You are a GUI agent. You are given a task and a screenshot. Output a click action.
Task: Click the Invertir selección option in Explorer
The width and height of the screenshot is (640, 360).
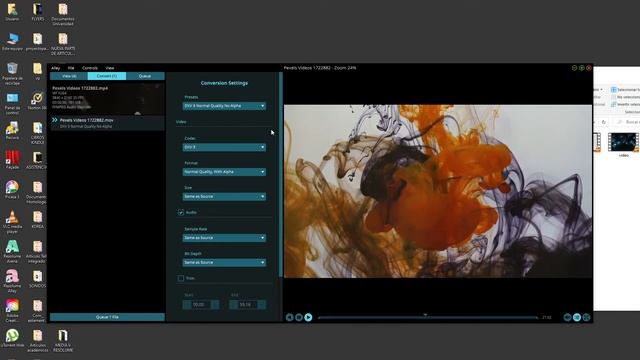tap(626, 104)
